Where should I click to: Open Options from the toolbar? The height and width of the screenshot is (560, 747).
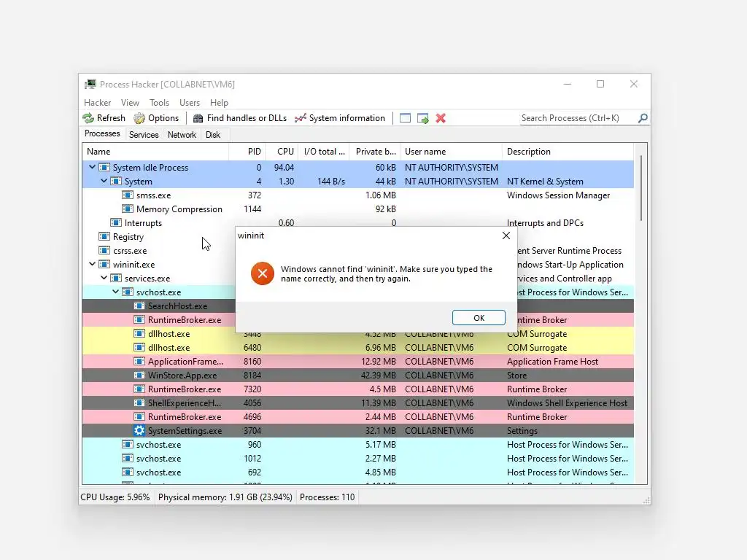pos(156,118)
